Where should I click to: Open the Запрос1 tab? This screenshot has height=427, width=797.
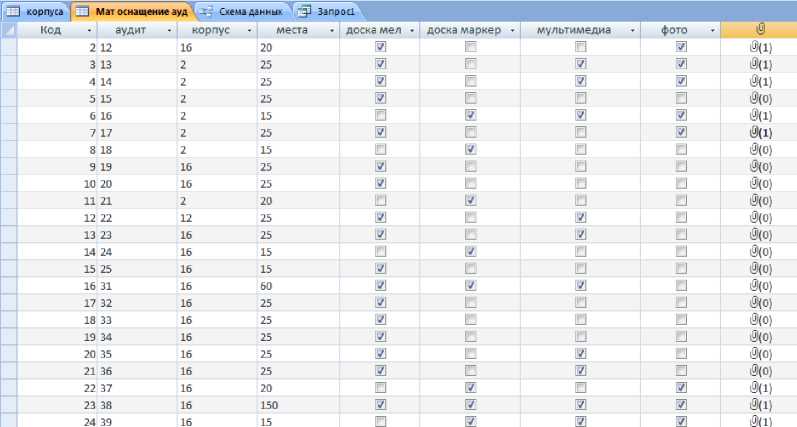click(x=327, y=11)
